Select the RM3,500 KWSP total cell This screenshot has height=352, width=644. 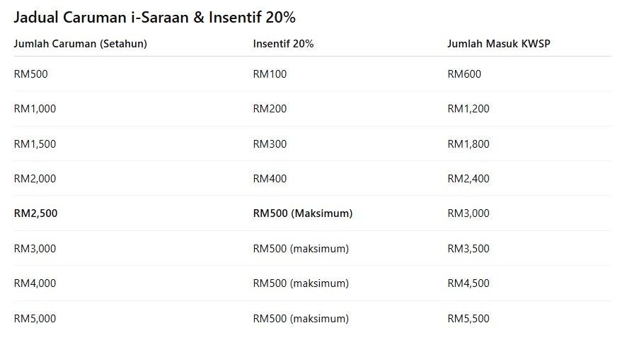pos(468,249)
